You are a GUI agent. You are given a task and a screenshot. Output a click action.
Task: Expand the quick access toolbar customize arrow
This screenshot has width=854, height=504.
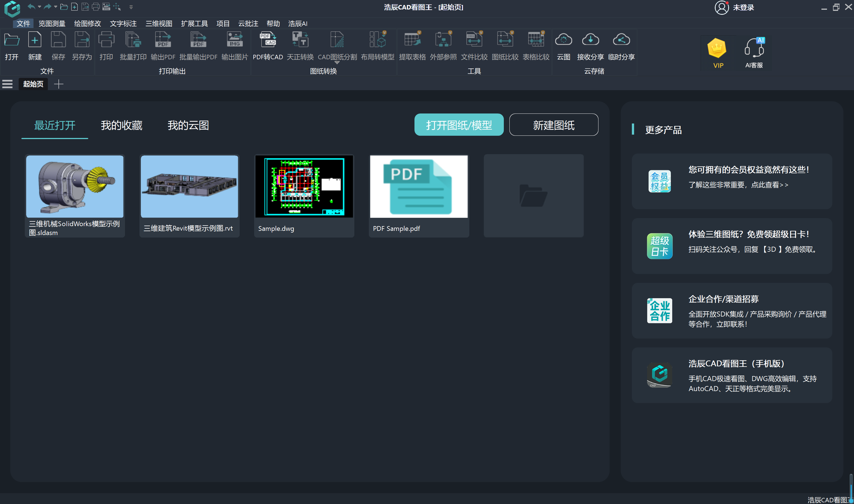[x=131, y=7]
